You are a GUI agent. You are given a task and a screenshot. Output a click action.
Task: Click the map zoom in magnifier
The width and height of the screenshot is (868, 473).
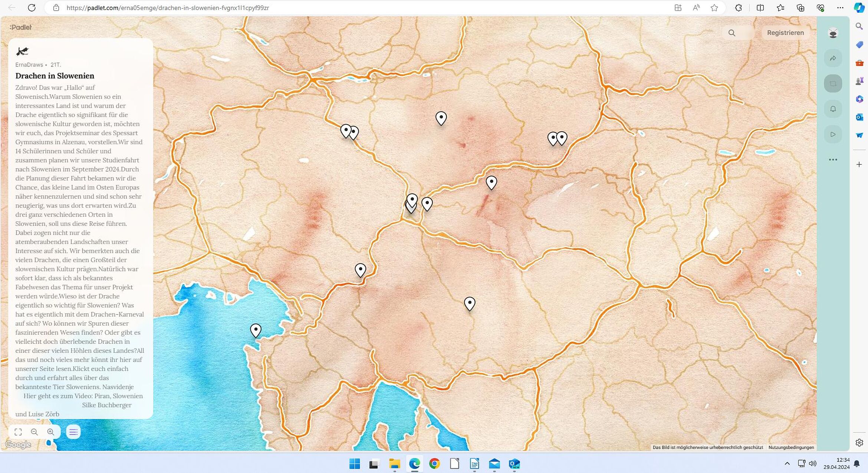pos(51,432)
